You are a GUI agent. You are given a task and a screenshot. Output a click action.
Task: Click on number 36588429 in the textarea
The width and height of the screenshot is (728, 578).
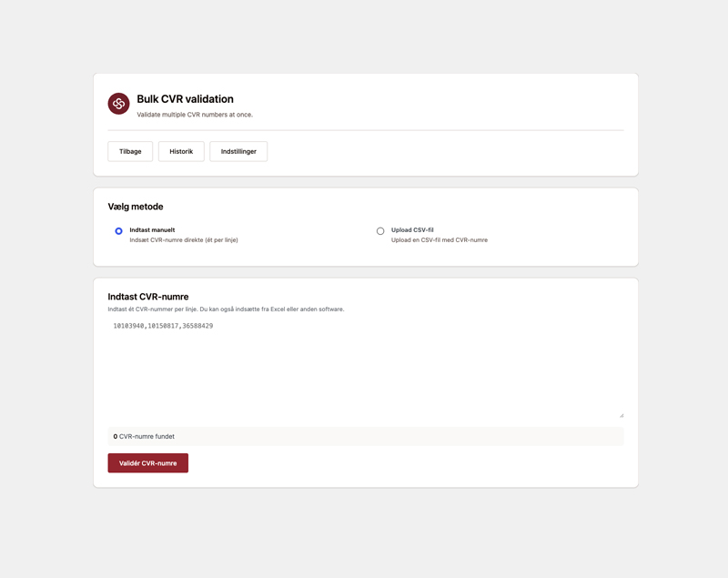coord(197,326)
